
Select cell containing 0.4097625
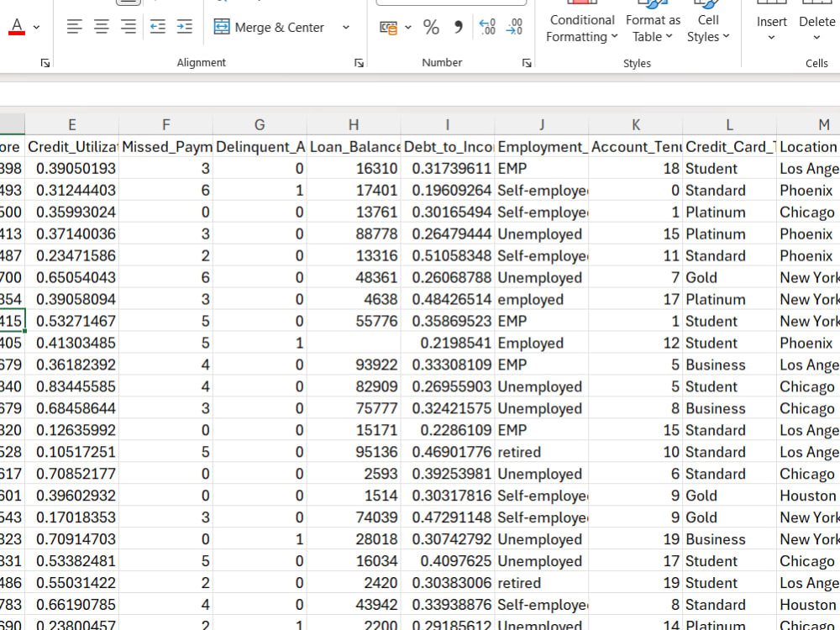[x=448, y=561]
